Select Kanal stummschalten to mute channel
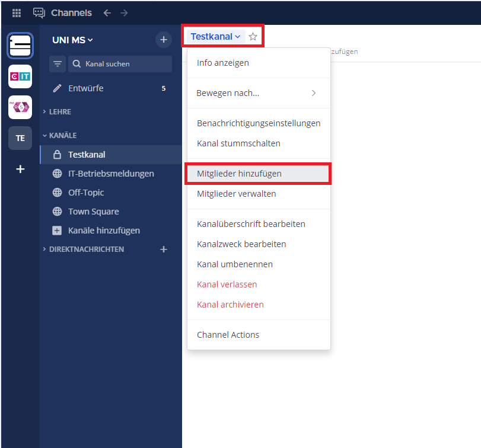 [x=238, y=143]
